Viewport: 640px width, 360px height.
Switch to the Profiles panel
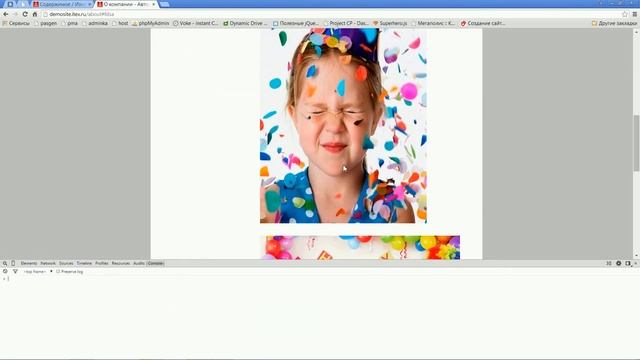point(102,263)
